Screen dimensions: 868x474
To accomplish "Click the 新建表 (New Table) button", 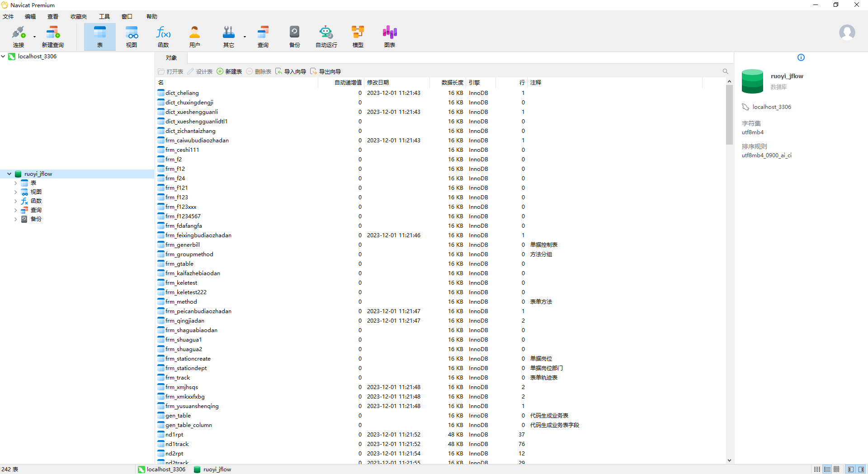I will coord(229,71).
